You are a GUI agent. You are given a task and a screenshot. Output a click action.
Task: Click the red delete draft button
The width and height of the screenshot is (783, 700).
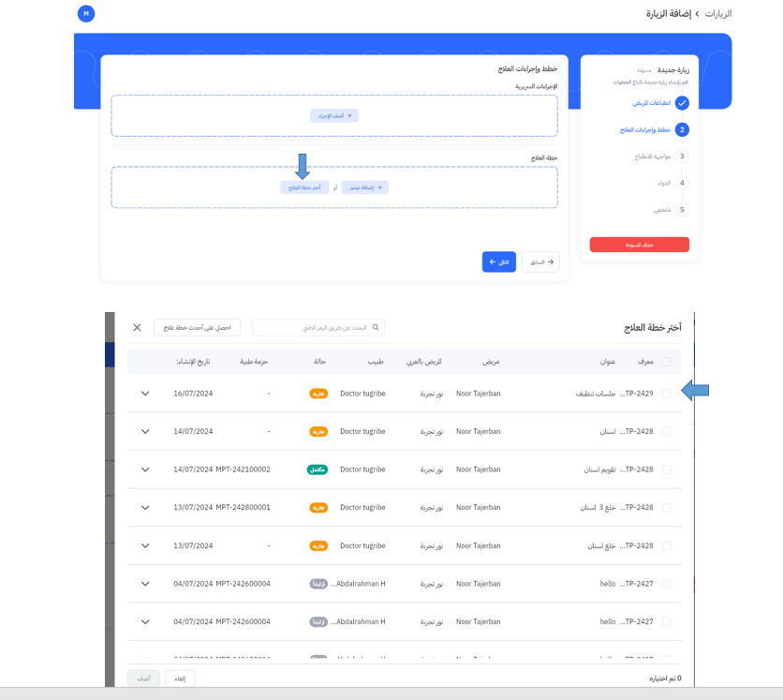[639, 245]
